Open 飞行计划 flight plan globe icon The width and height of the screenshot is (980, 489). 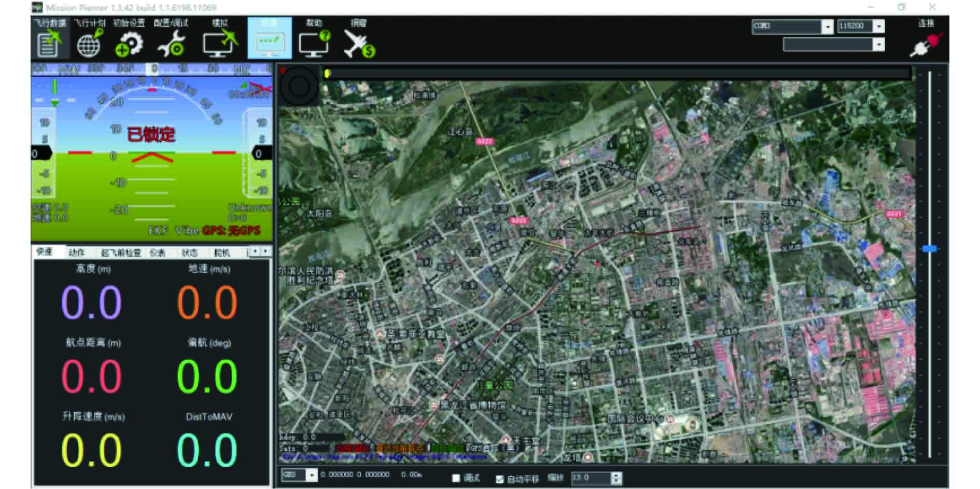tap(89, 40)
